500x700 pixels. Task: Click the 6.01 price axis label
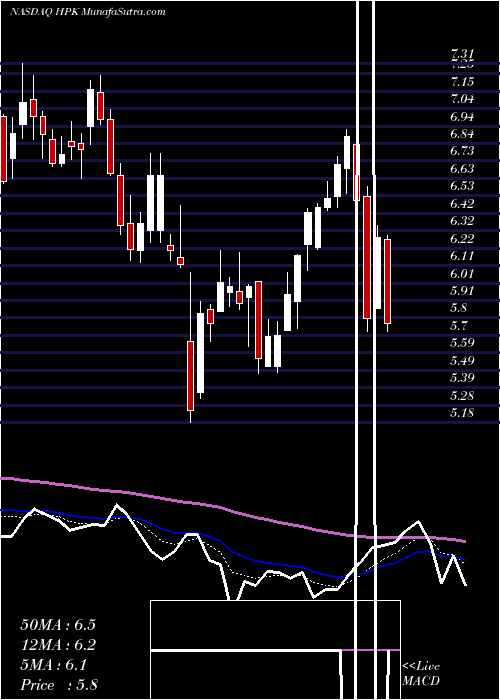[462, 274]
